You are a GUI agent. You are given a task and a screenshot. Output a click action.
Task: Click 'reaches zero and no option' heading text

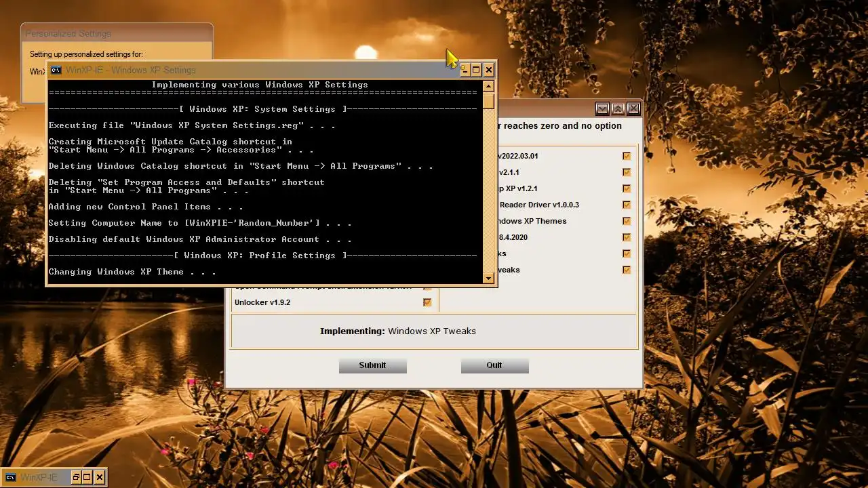pos(562,126)
